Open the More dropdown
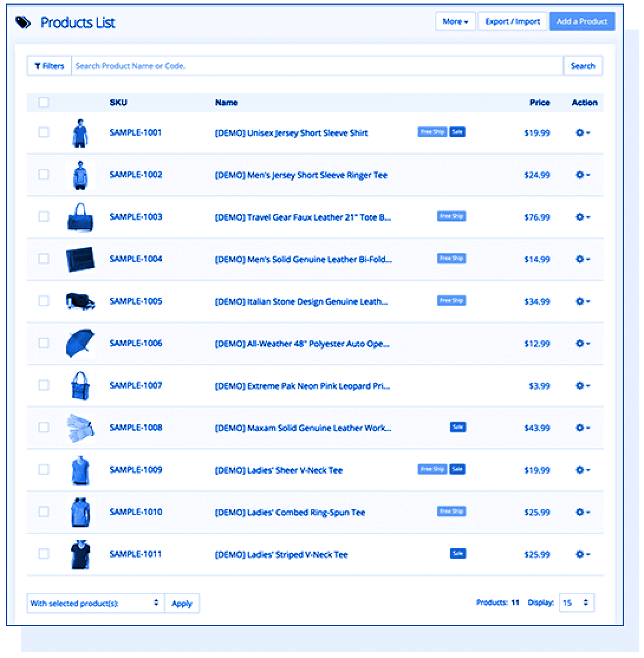644x658 pixels. coord(455,21)
